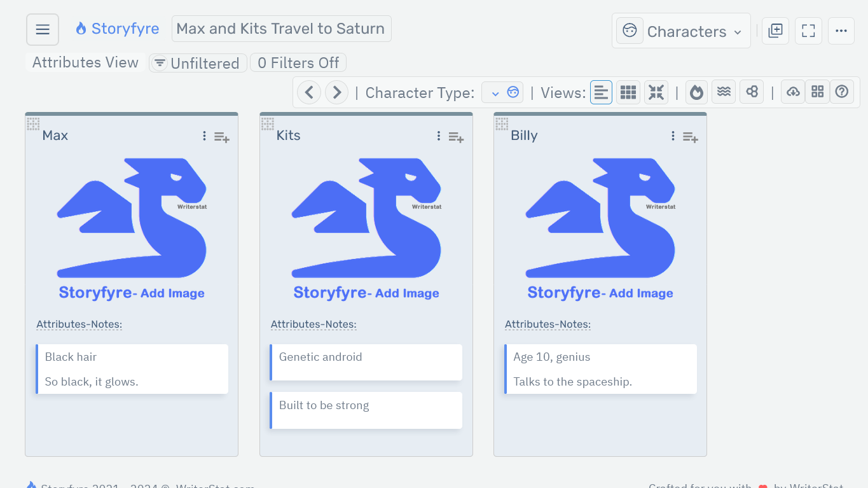Select the list view layout
The height and width of the screenshot is (488, 868).
[601, 92]
